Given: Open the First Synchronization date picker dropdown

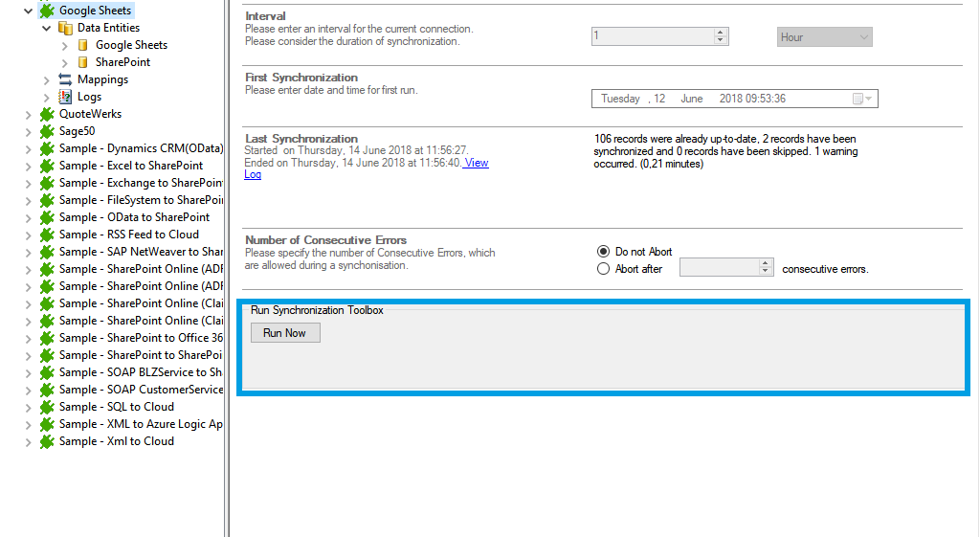Looking at the screenshot, I should [x=868, y=99].
